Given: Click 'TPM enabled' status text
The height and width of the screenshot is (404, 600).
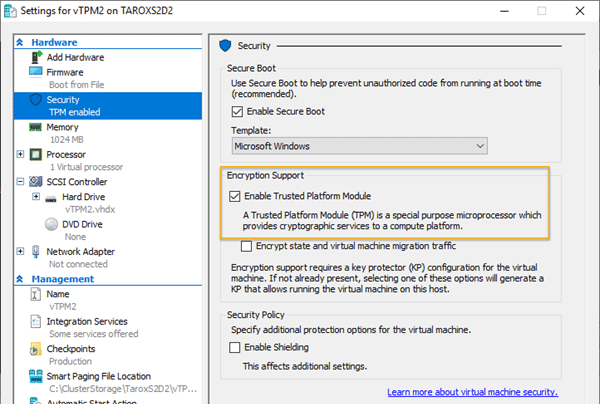Looking at the screenshot, I should tap(75, 112).
